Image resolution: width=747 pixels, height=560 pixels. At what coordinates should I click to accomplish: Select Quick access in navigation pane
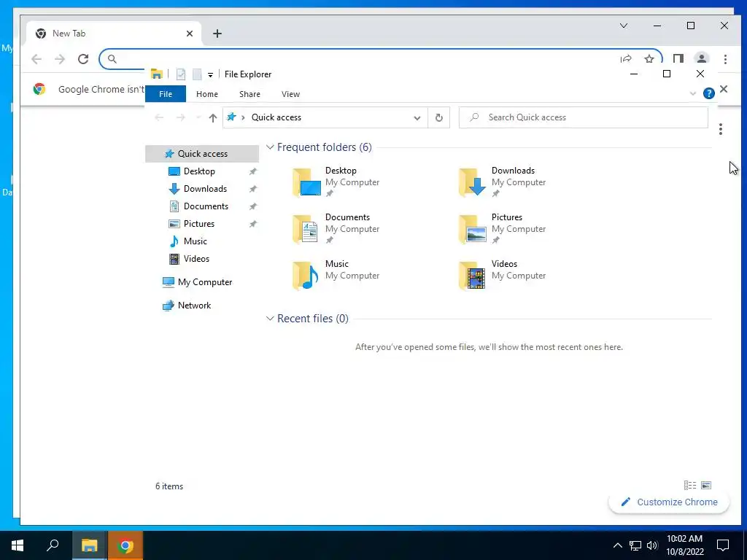[x=203, y=153]
